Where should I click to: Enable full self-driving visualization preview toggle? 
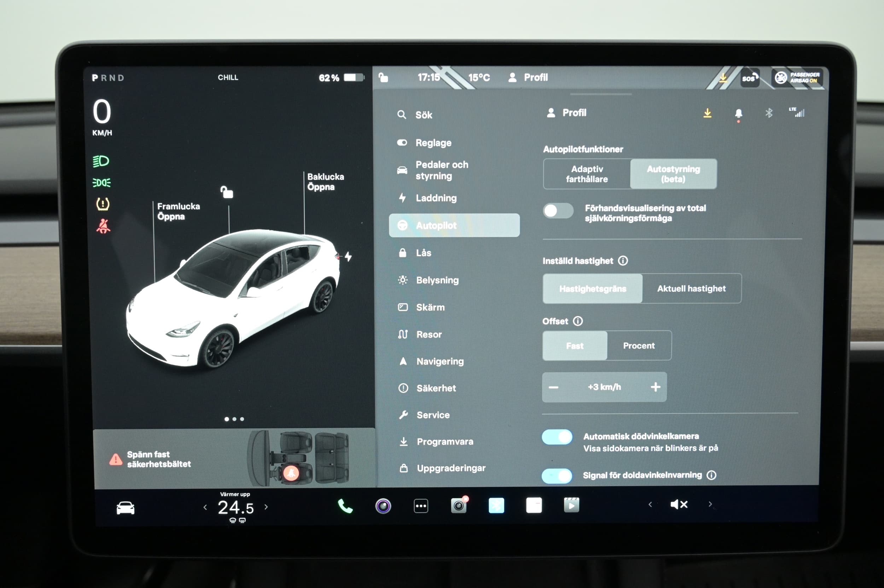[558, 211]
